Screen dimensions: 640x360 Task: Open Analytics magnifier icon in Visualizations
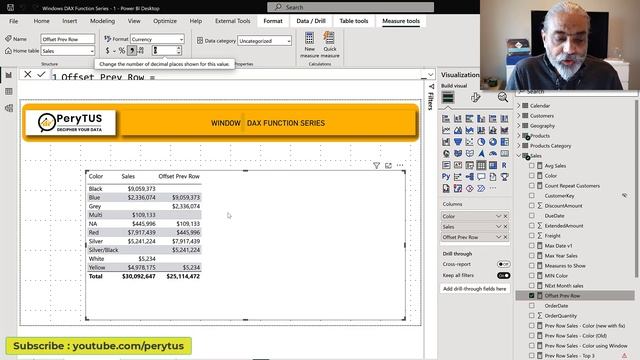[x=502, y=97]
